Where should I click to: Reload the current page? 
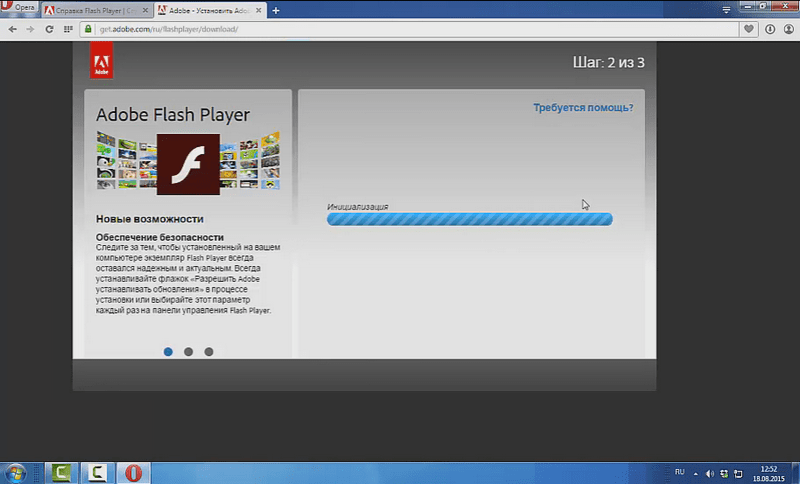pyautogui.click(x=49, y=29)
